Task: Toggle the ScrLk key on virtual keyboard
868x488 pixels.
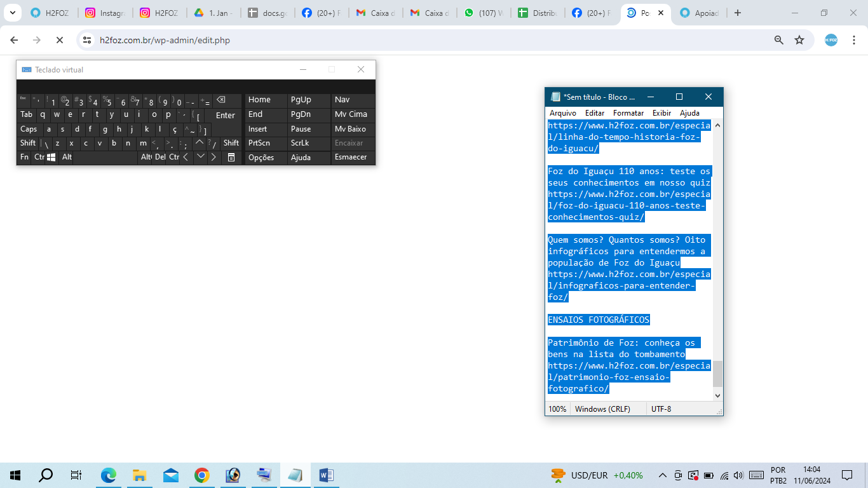Action: tap(300, 143)
